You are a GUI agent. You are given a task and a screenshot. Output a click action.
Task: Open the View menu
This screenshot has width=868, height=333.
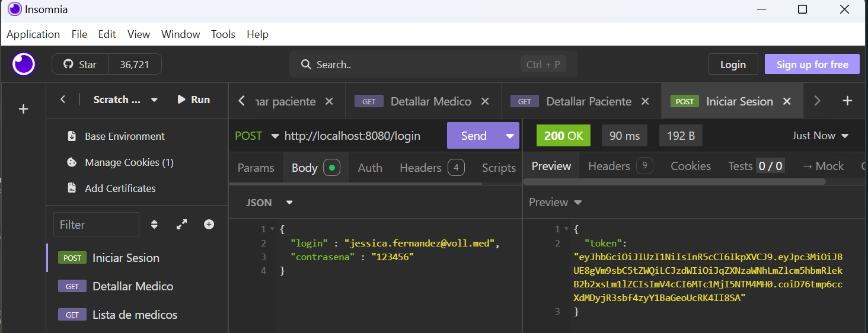coord(139,34)
